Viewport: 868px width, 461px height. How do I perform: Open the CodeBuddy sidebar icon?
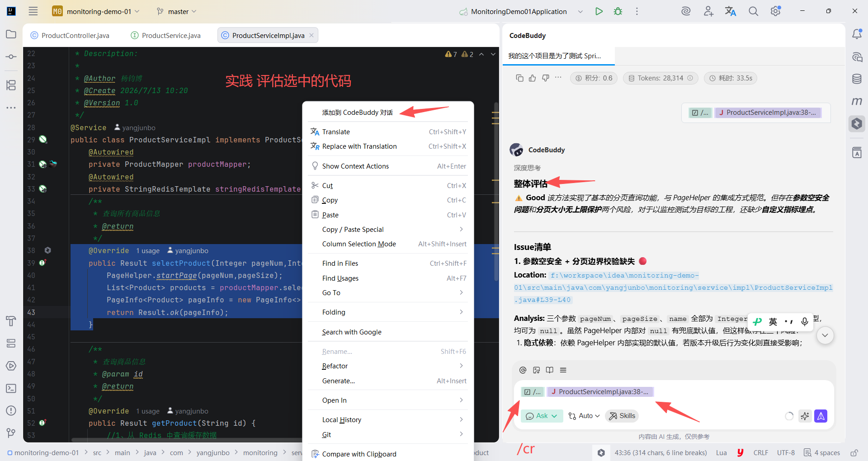point(857,123)
